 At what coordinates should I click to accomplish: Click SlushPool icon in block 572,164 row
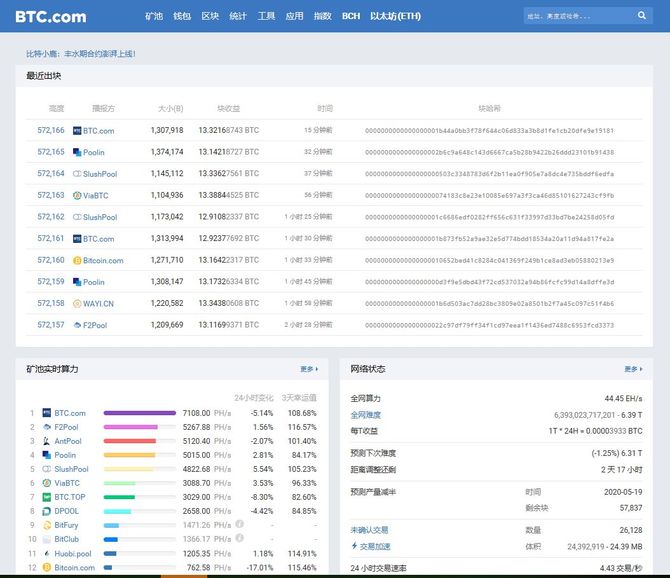77,174
